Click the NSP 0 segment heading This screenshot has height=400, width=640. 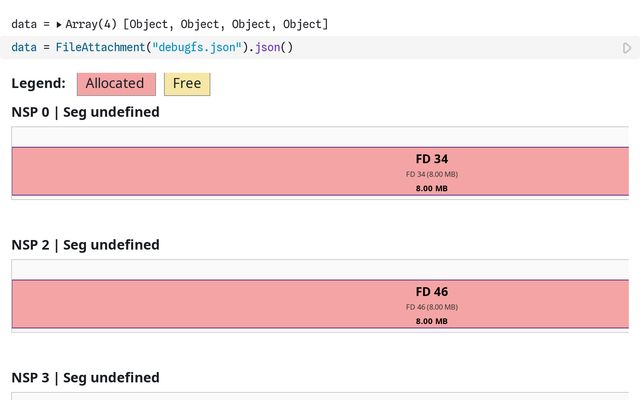85,112
